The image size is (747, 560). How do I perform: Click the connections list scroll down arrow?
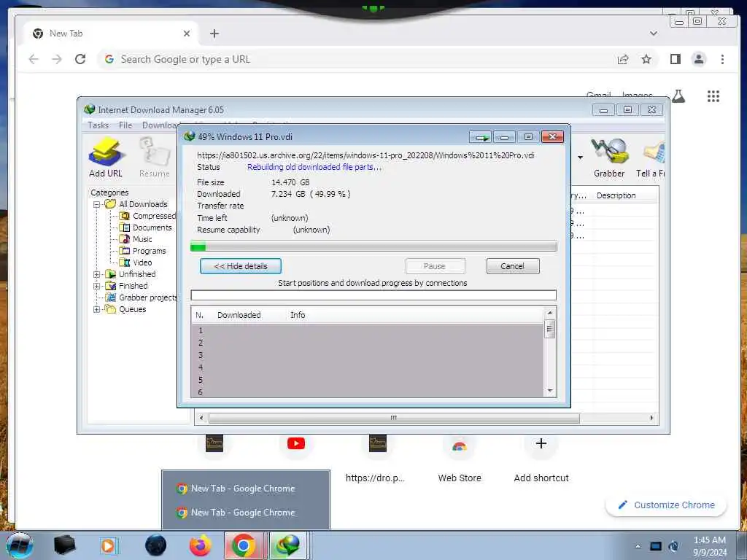550,391
